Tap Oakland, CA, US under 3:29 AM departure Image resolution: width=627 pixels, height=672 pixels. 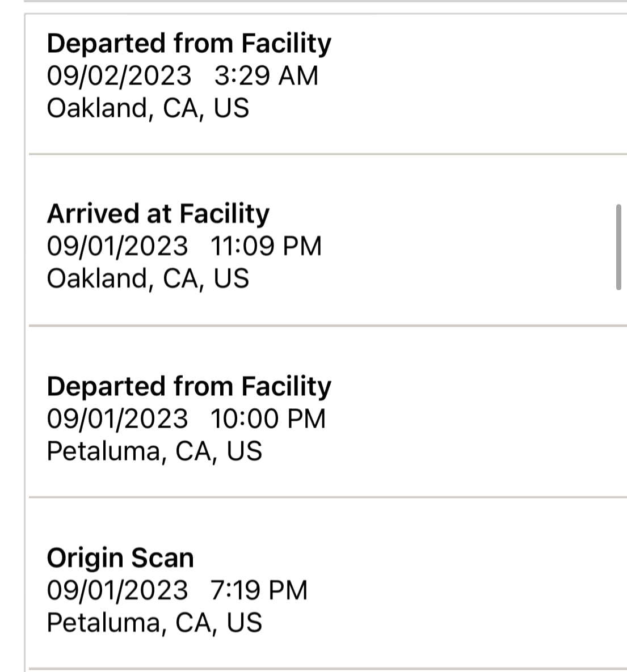click(148, 108)
